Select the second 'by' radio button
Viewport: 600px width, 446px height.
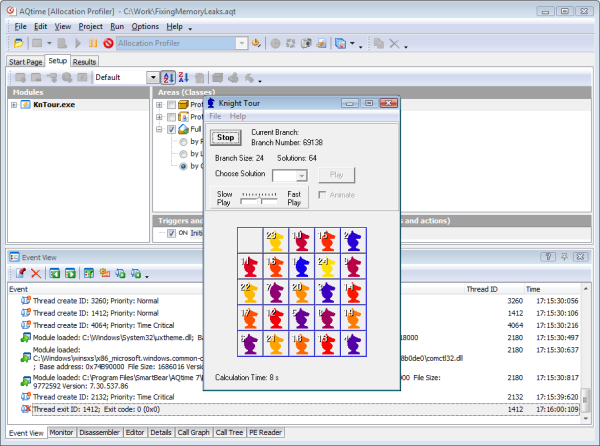pos(183,154)
